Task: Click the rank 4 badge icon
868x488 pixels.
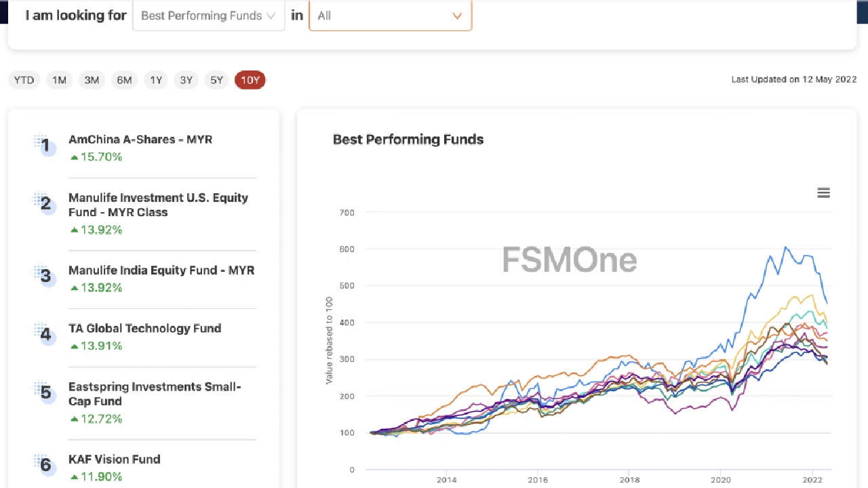Action: [x=45, y=334]
